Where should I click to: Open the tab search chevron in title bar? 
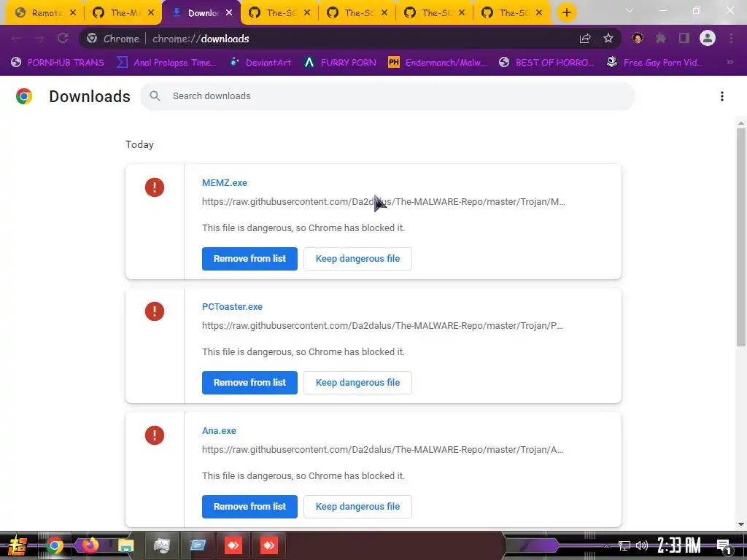click(630, 10)
